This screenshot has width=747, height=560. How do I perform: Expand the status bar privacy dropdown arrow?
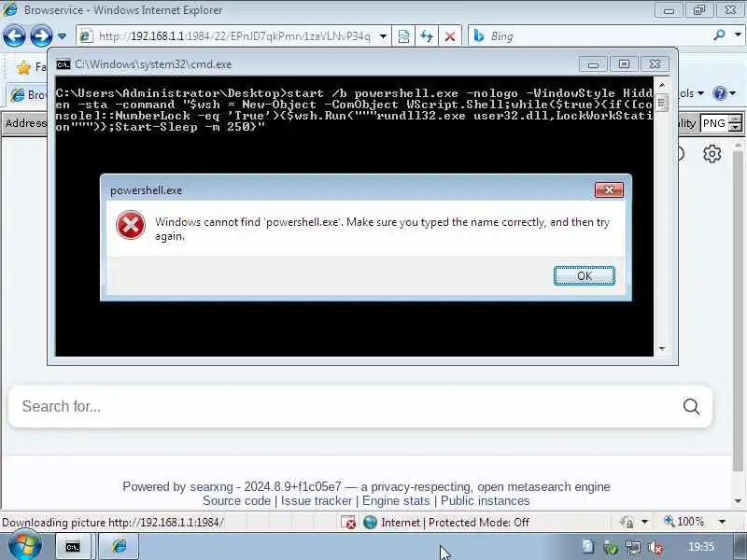(x=644, y=522)
